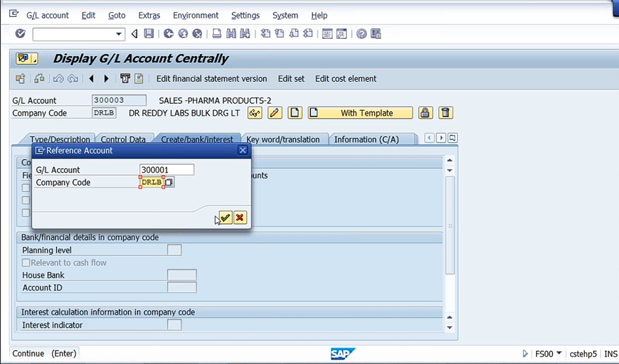Open the Settings menu

[x=245, y=15]
